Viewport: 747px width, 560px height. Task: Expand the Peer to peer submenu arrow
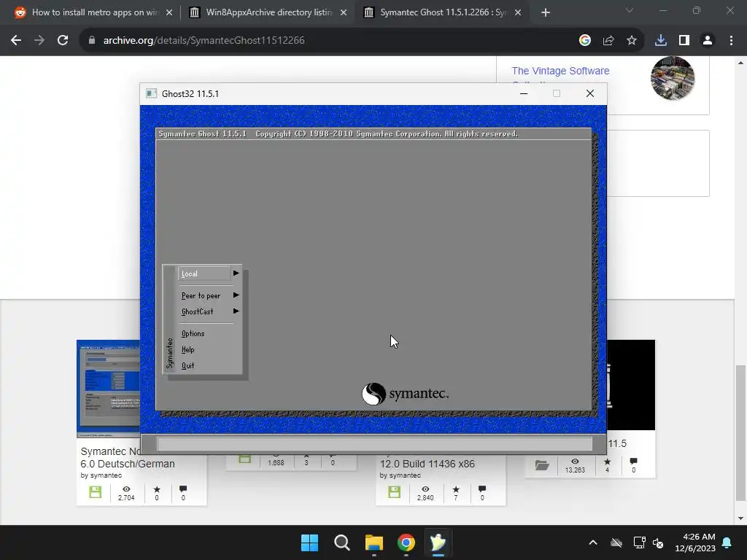tap(236, 295)
